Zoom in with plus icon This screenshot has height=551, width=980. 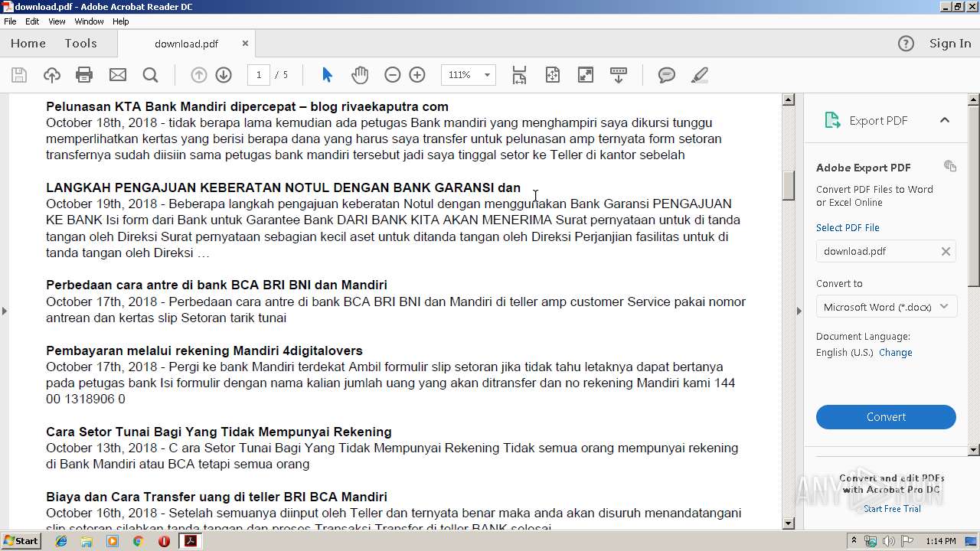[x=417, y=75]
